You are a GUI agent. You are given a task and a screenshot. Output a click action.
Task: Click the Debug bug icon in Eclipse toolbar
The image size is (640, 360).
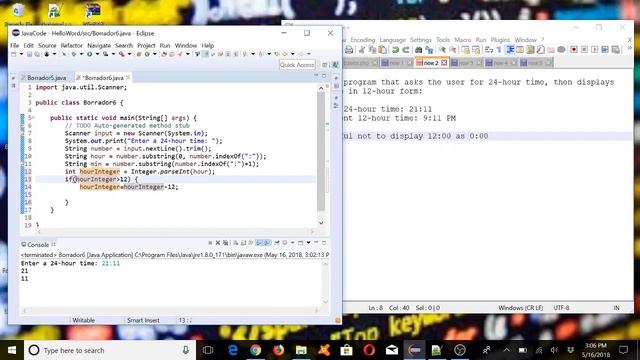(73, 54)
